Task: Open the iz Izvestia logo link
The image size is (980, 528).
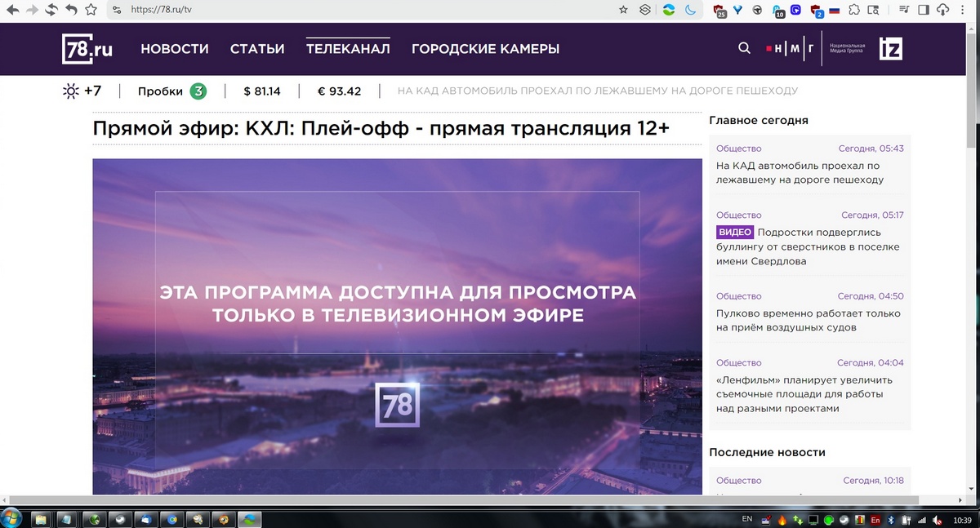Action: coord(890,49)
